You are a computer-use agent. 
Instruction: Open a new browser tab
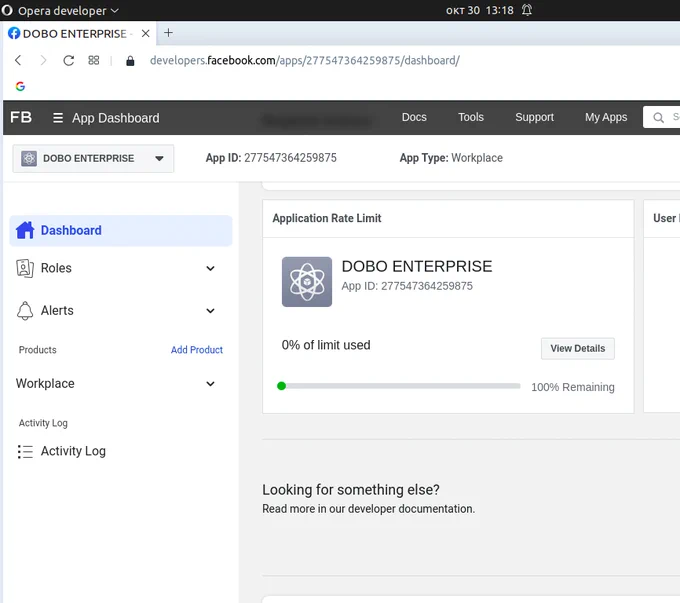pyautogui.click(x=168, y=33)
